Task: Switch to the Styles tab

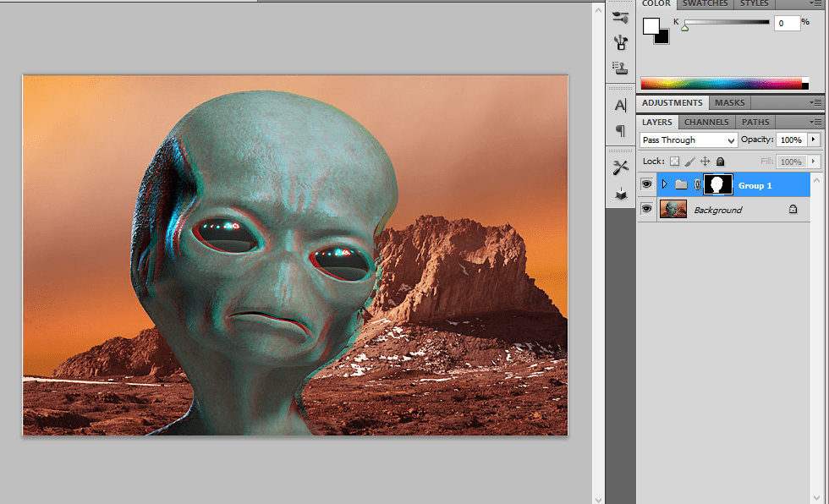Action: 754,3
